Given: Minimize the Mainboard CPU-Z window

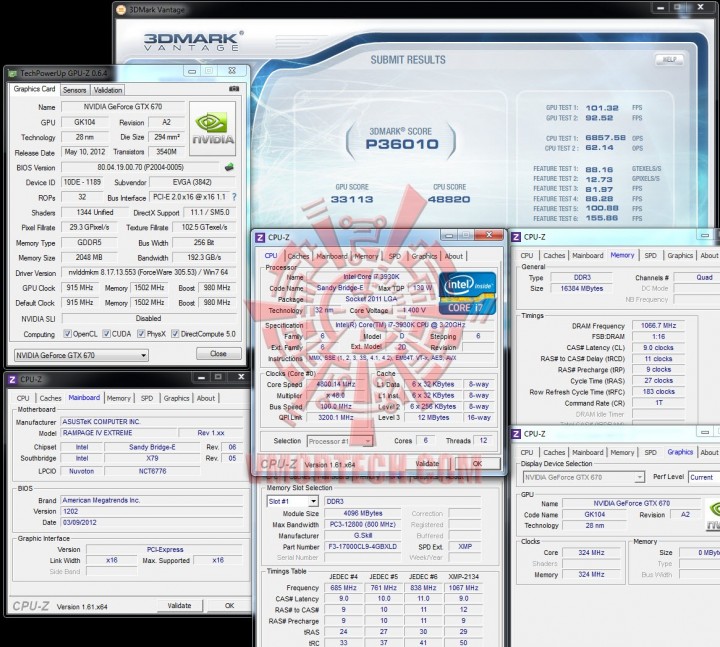Looking at the screenshot, I should coord(201,377).
